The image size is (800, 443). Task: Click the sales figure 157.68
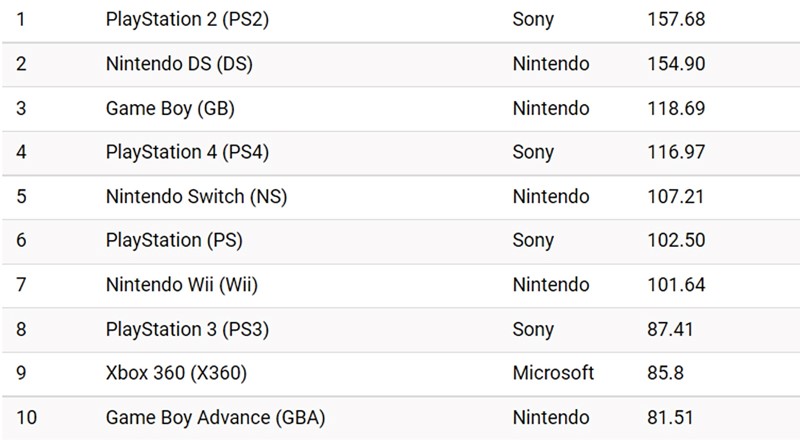pos(676,20)
